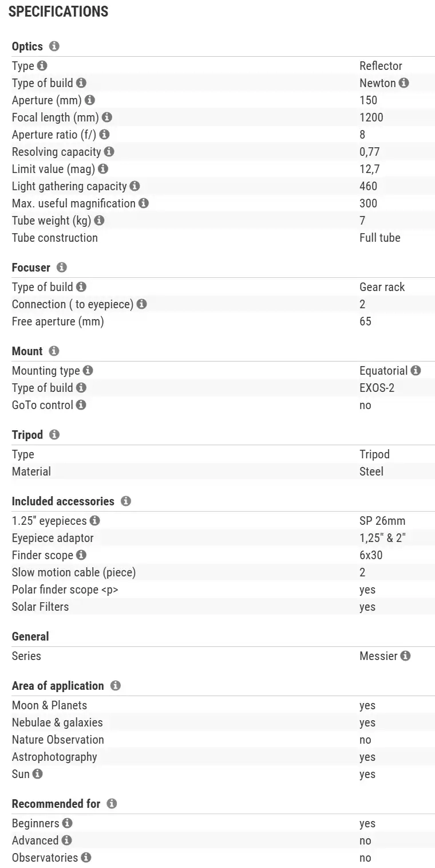Click info icon next to Focuser heading
The image size is (435, 868).
point(62,268)
